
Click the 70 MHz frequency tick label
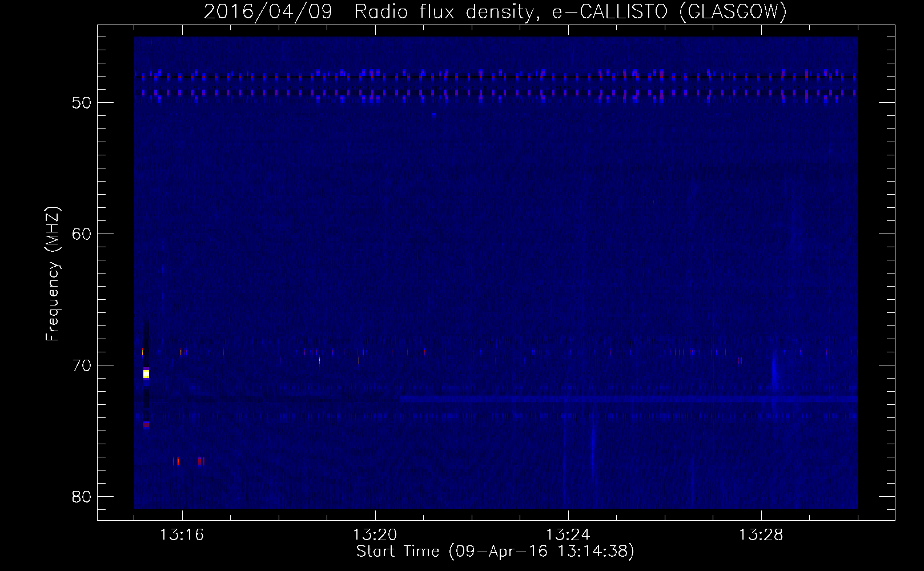tap(82, 365)
